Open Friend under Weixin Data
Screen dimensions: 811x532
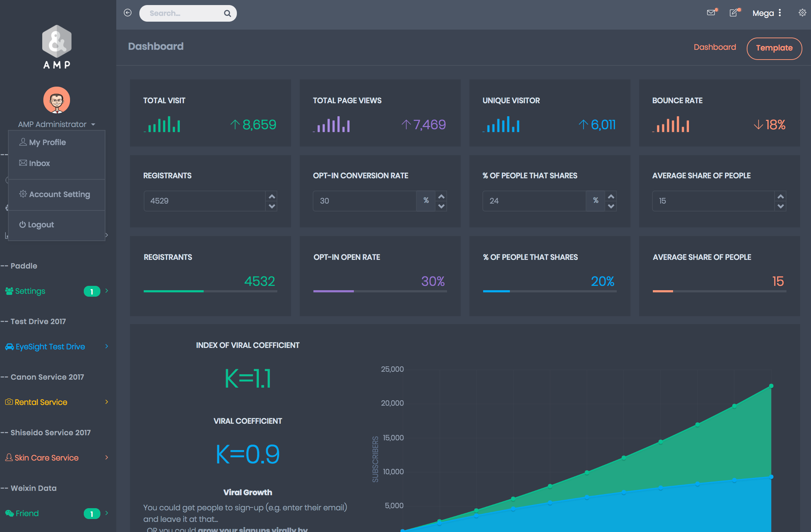(x=27, y=513)
